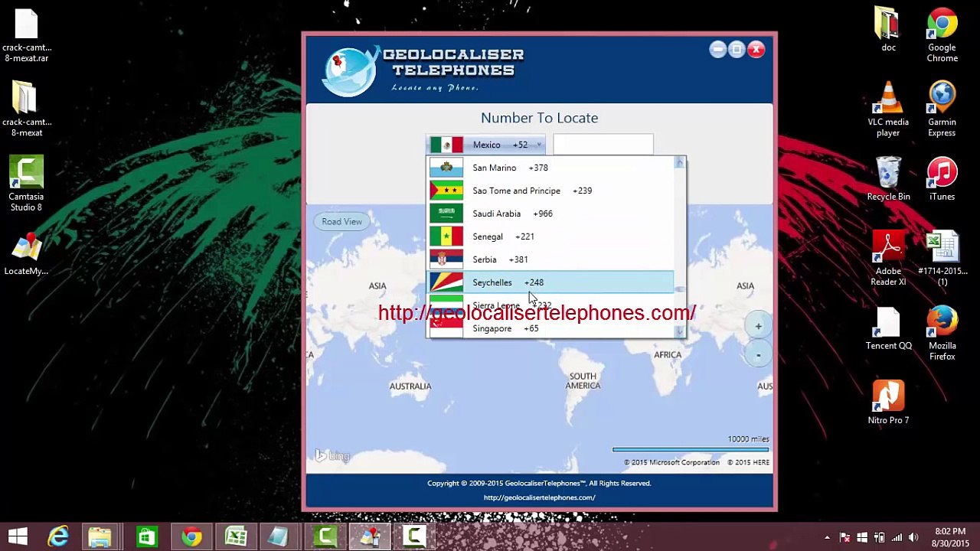Launch iTunes from the desktop
The height and width of the screenshot is (551, 980).
pyautogui.click(x=942, y=180)
